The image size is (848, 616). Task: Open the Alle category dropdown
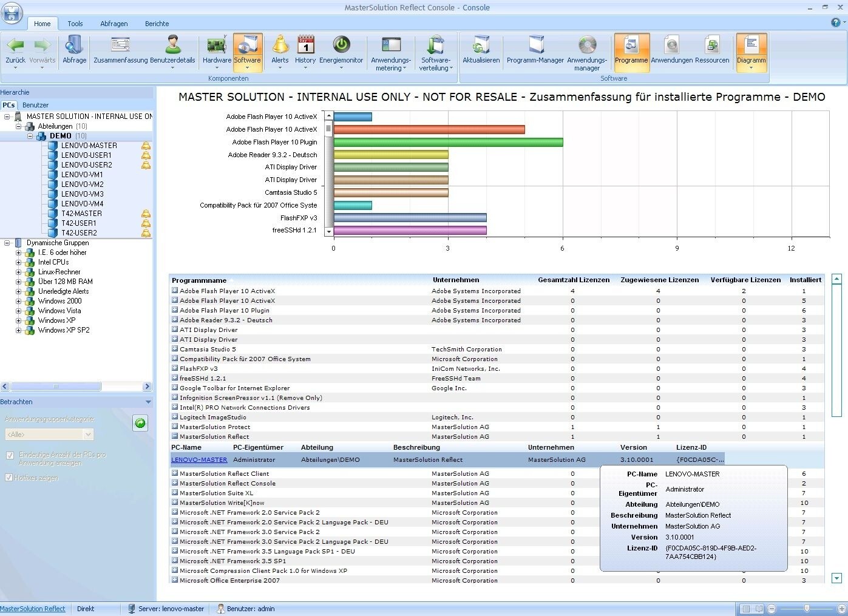pyautogui.click(x=49, y=435)
